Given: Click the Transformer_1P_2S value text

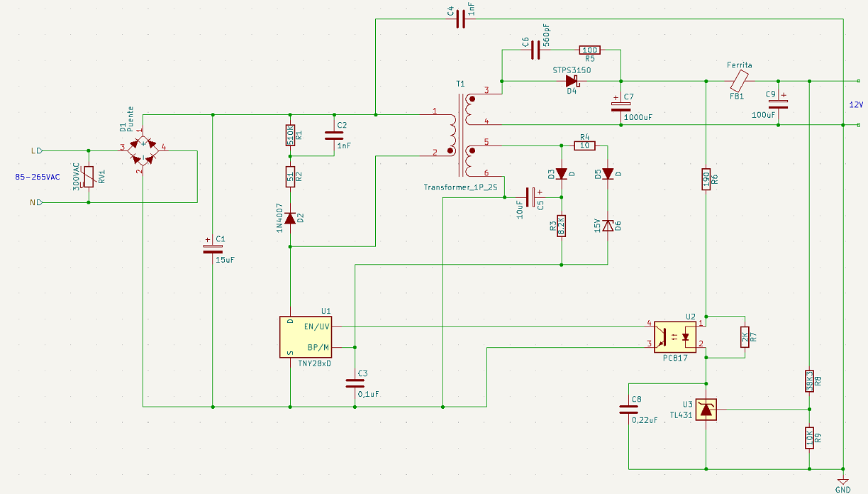Looking at the screenshot, I should coord(461,187).
